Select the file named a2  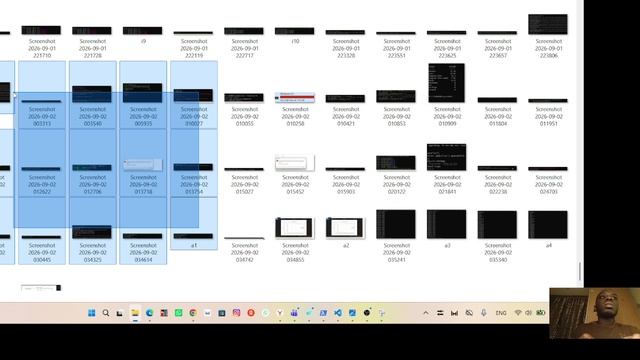[345, 232]
